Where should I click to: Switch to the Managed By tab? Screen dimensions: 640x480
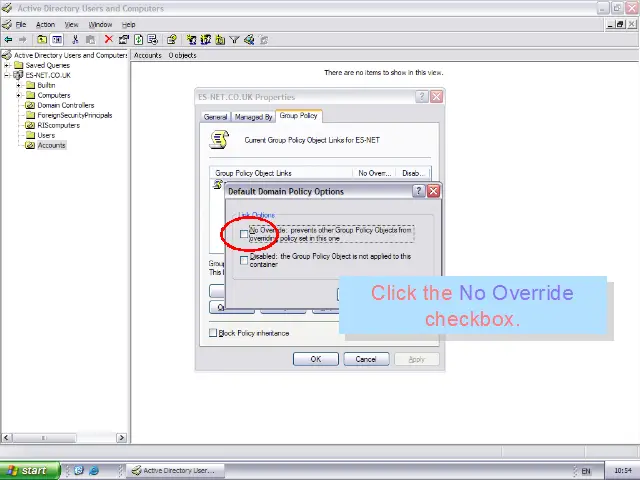click(x=253, y=117)
